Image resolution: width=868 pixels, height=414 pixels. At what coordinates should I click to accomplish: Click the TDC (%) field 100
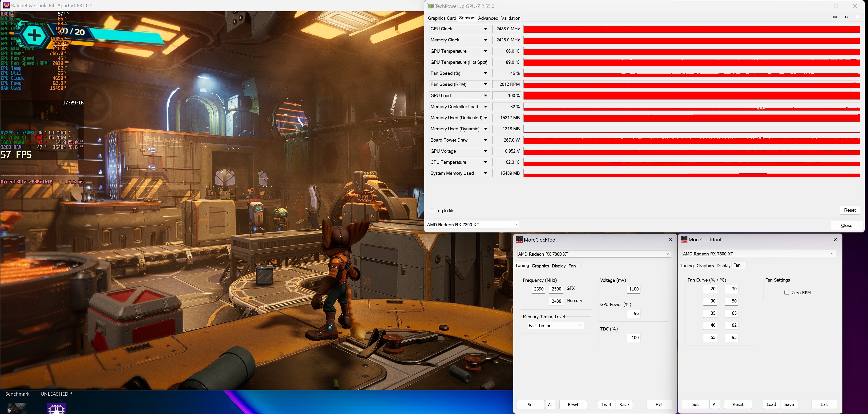634,338
